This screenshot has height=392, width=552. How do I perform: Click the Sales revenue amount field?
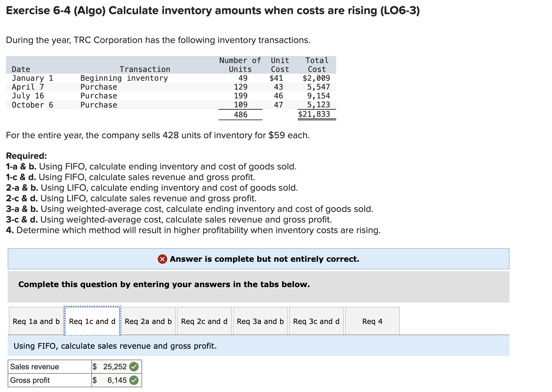(114, 366)
